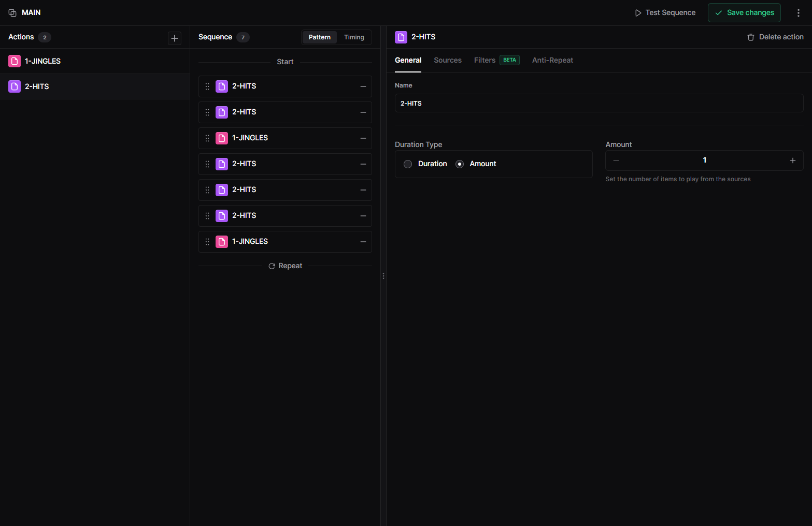Click the Save changes button

click(x=744, y=12)
